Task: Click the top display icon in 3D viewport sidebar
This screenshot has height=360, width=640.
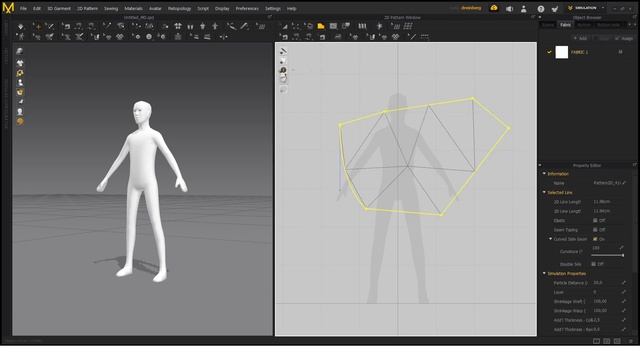Action: point(20,51)
